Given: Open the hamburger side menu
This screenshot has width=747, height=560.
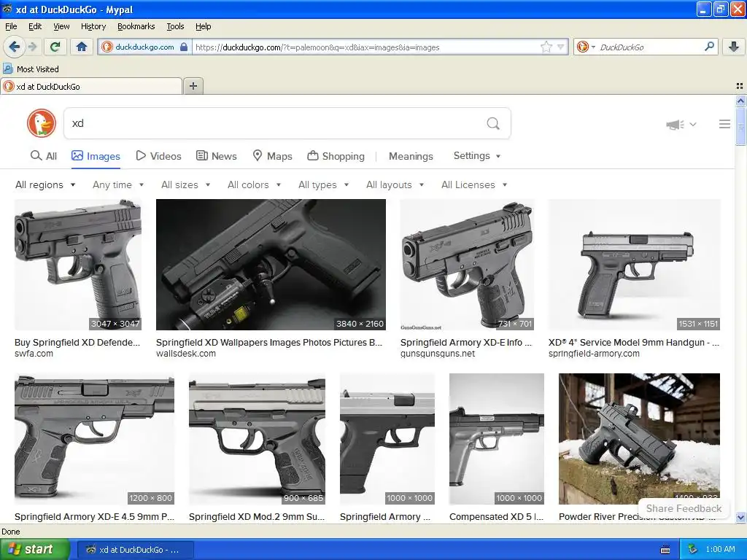Looking at the screenshot, I should 724,124.
